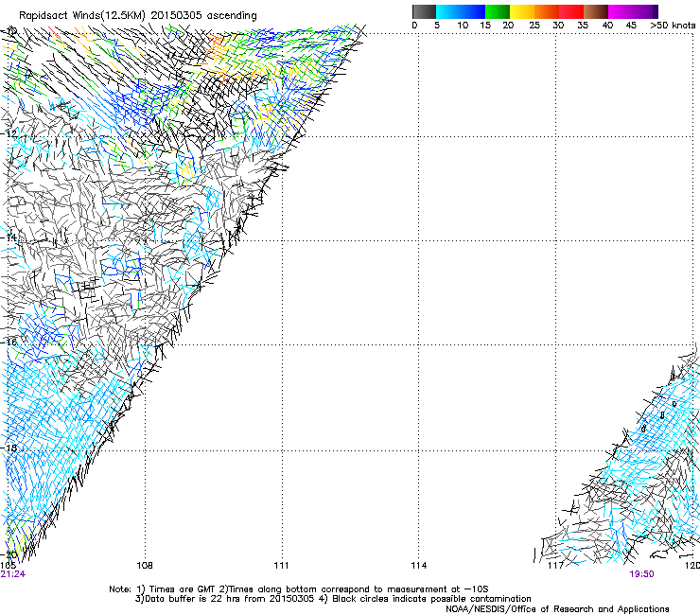Click the green 15-20 knots legend swatch
Viewport: 700px width, 615px height.
[498, 11]
